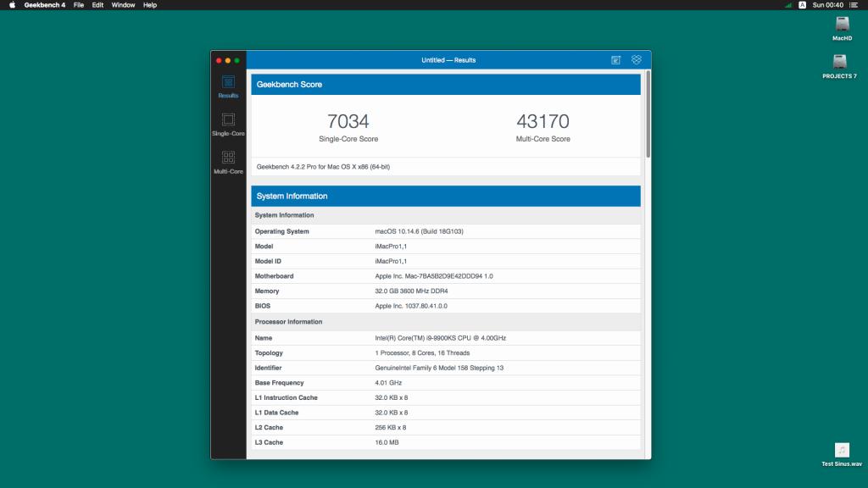Select the Topology 8 Cores value

coord(422,353)
